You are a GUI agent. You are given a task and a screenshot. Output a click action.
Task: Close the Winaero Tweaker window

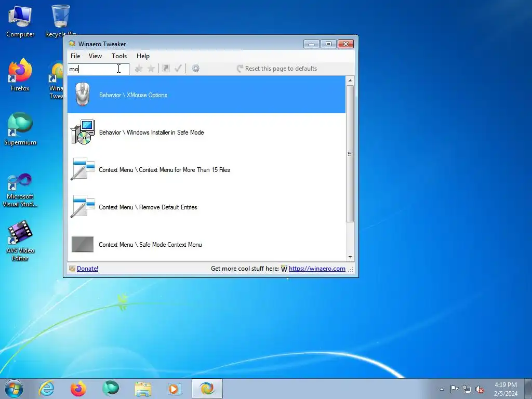tap(345, 44)
